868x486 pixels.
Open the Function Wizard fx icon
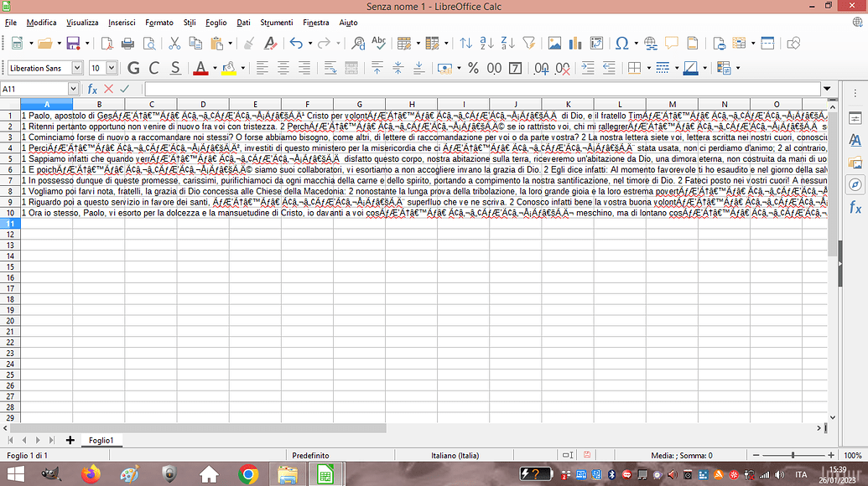tap(93, 89)
